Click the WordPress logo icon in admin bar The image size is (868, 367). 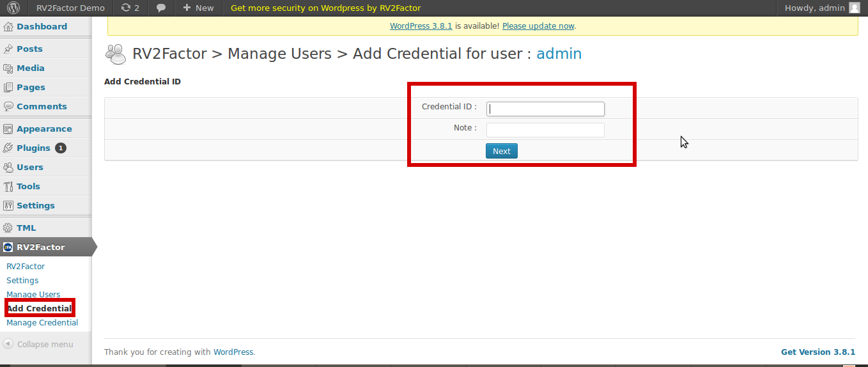pyautogui.click(x=14, y=8)
